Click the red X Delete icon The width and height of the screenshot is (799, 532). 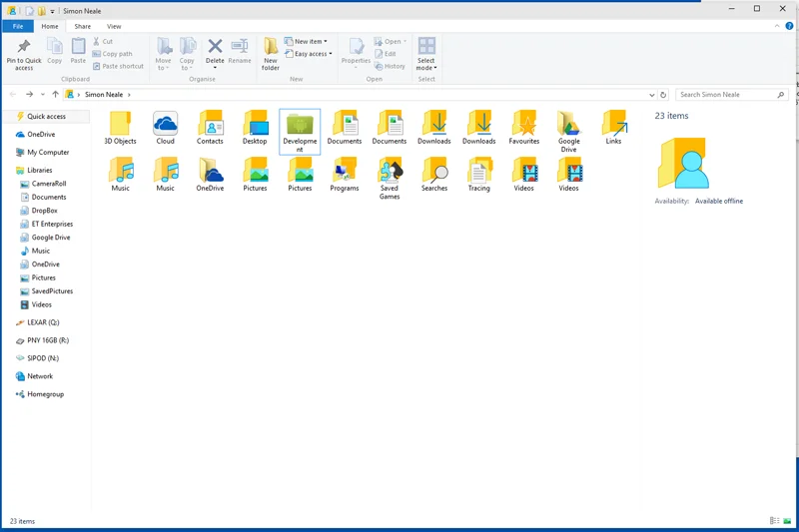click(215, 46)
